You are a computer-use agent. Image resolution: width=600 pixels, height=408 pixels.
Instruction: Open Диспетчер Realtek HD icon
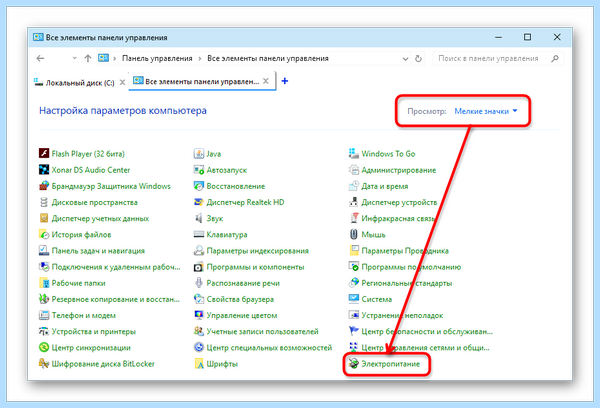(x=199, y=202)
